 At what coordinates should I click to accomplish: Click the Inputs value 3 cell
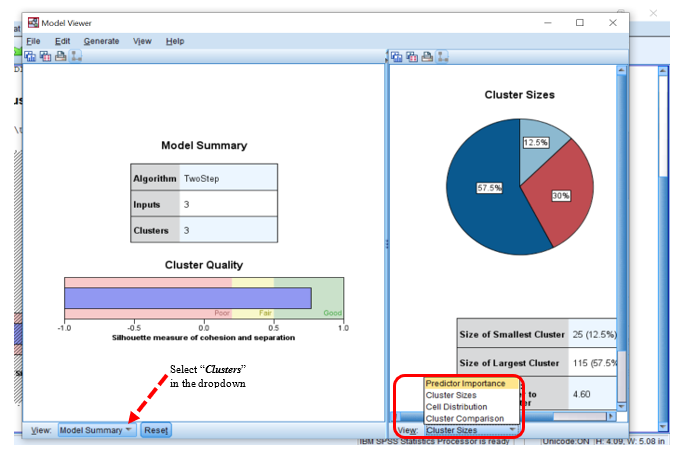(228, 204)
